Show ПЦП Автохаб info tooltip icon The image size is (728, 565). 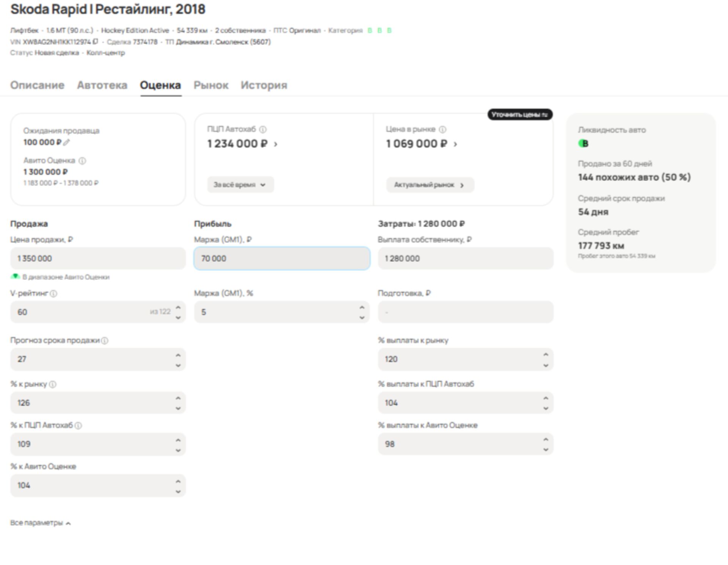[263, 129]
